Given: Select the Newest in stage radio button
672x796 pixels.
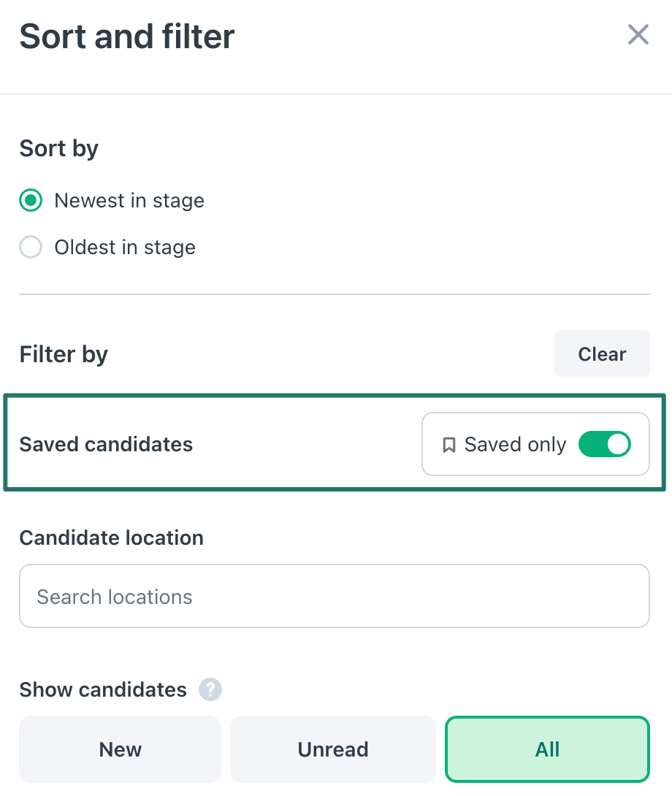Looking at the screenshot, I should [31, 201].
